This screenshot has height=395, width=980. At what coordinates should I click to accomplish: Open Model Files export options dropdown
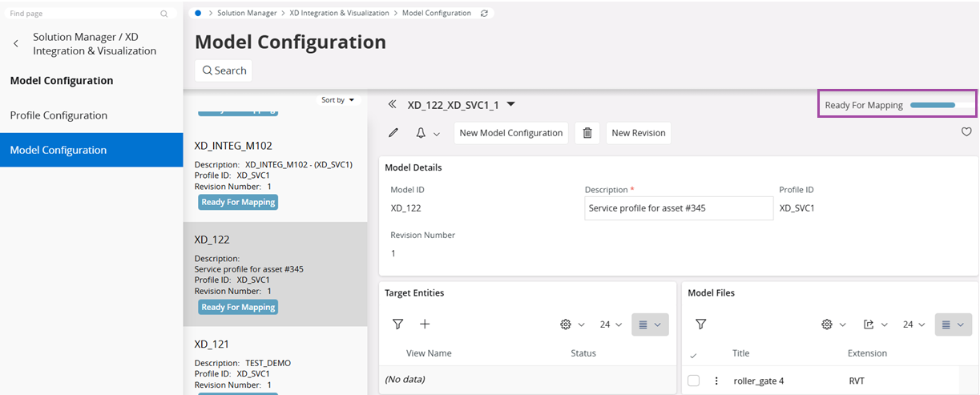click(x=874, y=324)
